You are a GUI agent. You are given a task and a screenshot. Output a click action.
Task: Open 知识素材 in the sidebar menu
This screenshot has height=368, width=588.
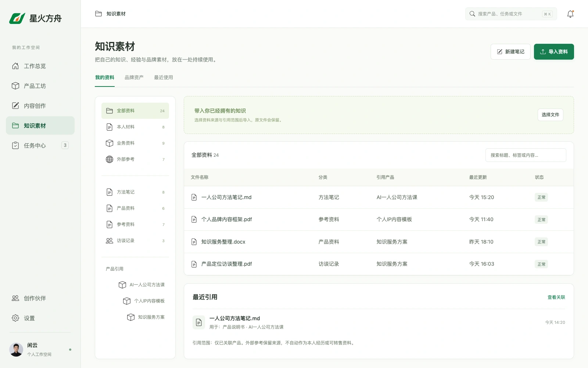point(40,125)
